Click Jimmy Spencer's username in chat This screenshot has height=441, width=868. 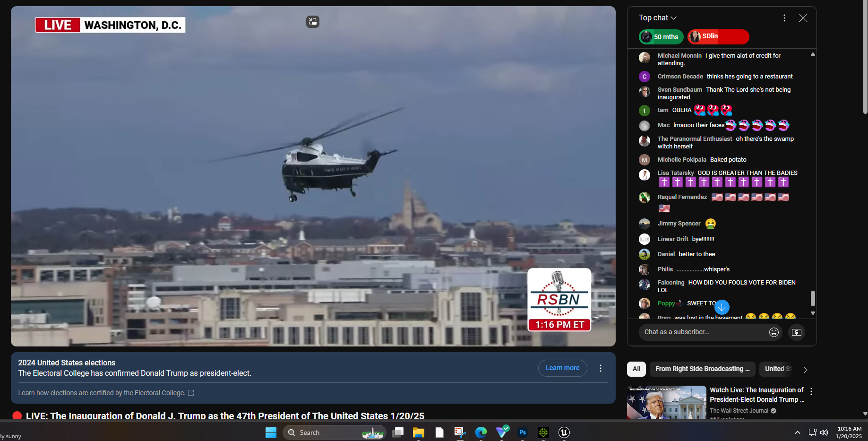coord(679,224)
